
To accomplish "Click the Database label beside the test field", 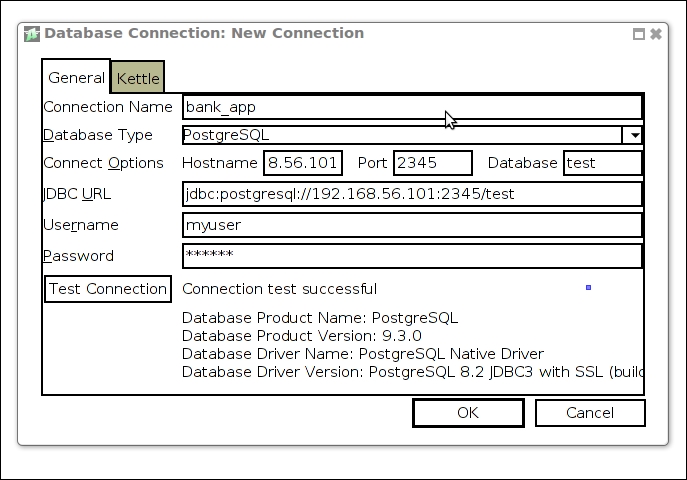I will coord(523,163).
